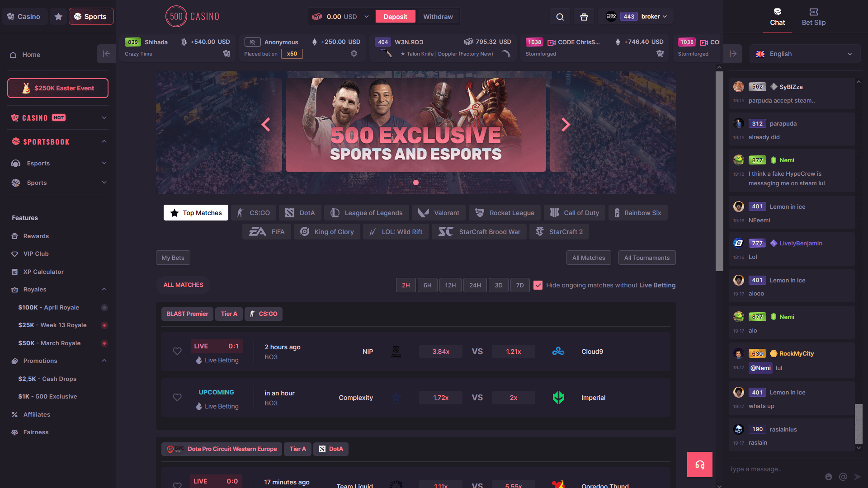Screen dimensions: 868x488
Task: Select the Rocket League filter
Action: 505,213
